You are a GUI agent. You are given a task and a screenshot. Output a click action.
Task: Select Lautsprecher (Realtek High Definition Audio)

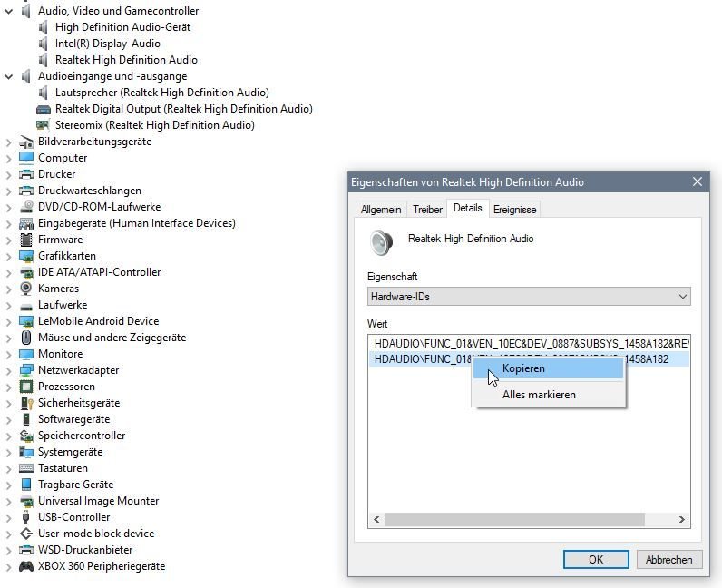point(162,93)
